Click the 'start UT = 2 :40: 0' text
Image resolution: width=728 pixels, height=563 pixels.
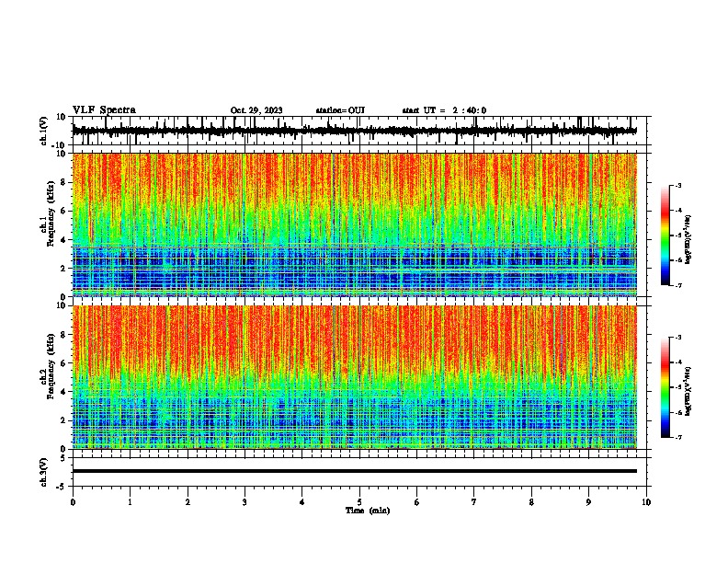pyautogui.click(x=444, y=110)
